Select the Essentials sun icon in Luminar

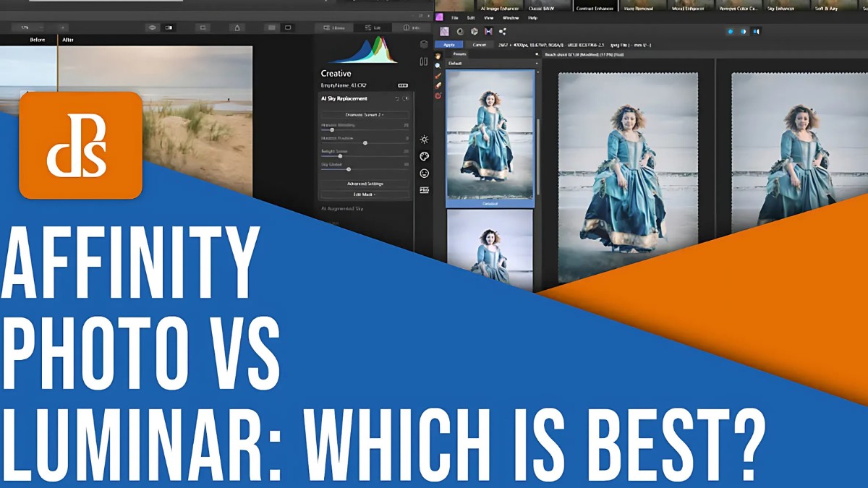point(424,140)
